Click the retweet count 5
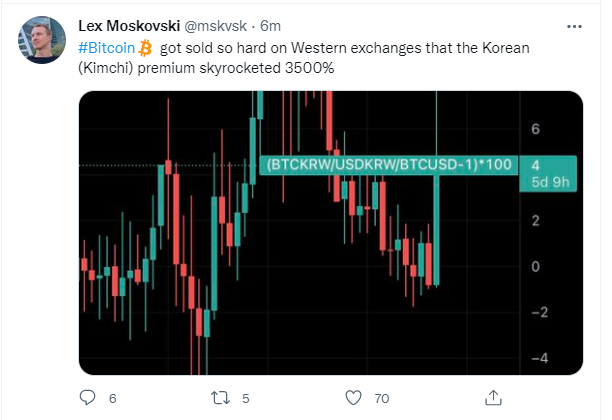This screenshot has height=420, width=612. (246, 399)
